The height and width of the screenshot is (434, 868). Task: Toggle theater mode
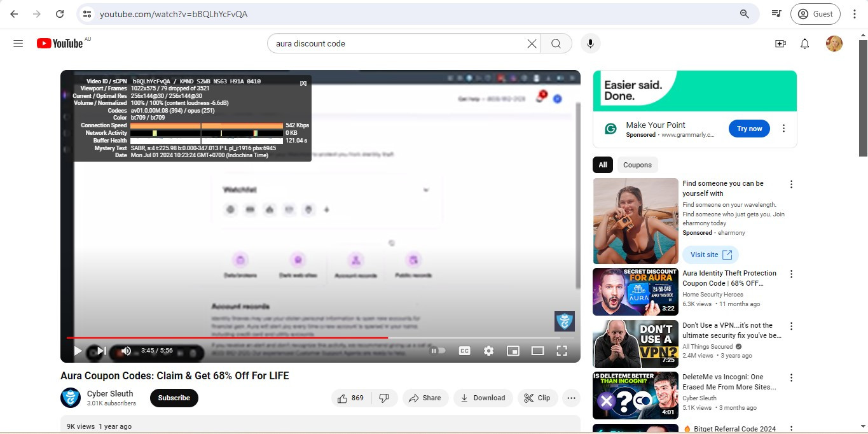coord(537,351)
